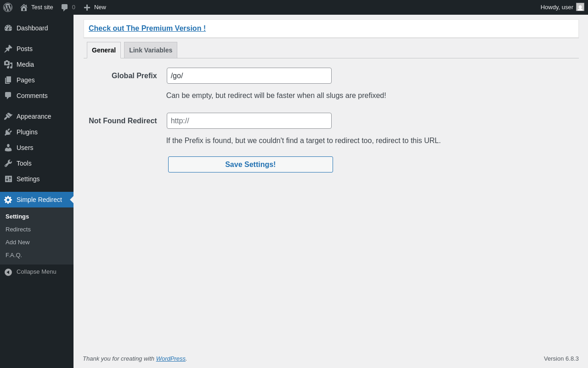This screenshot has width=588, height=368.
Task: Open the Add New submenu item
Action: 18,242
